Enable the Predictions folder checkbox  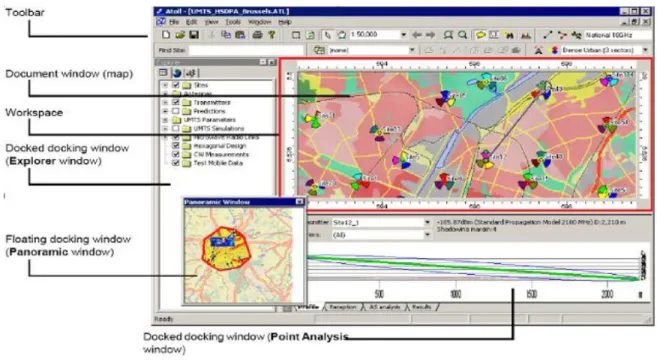[176, 111]
